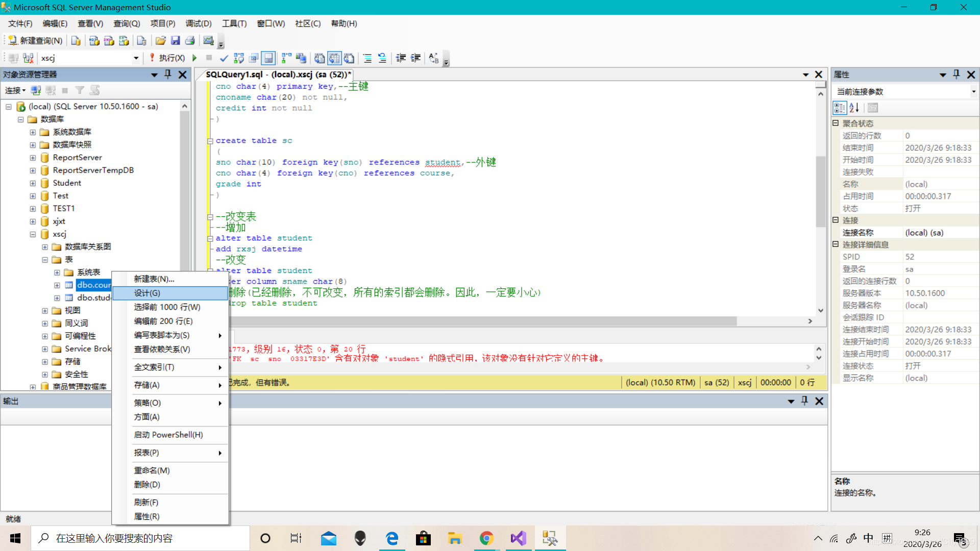Open the Mail app in the taskbar
Screen dimensions: 980x551
pos(329,538)
